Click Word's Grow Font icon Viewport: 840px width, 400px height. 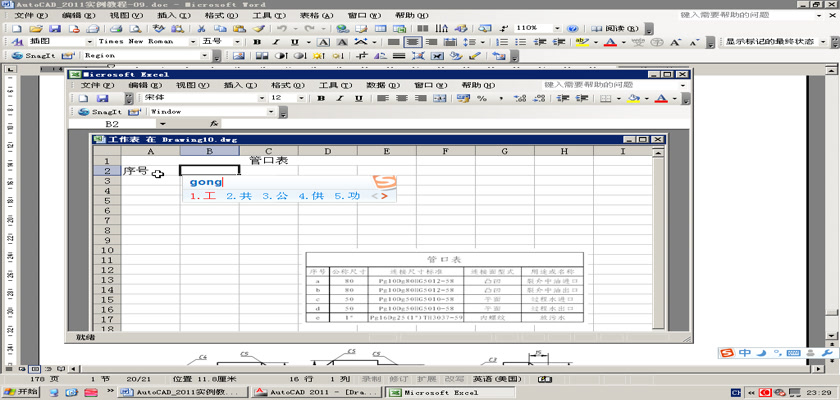676,42
